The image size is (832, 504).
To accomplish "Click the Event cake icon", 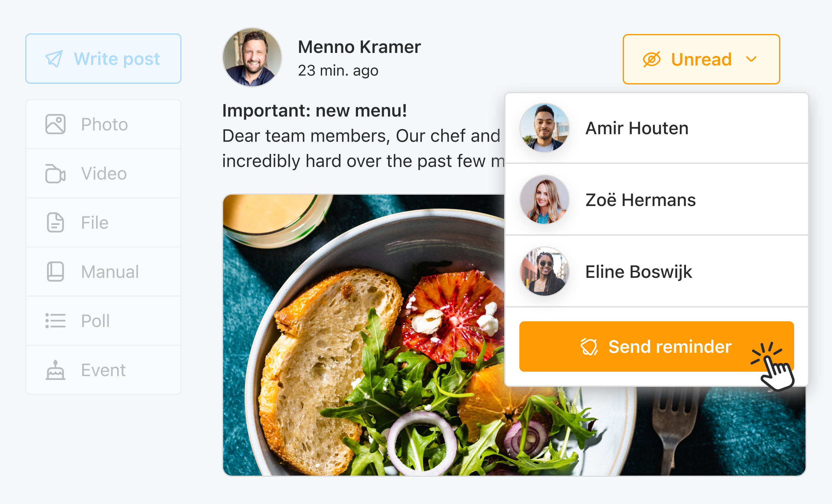I will pos(55,370).
